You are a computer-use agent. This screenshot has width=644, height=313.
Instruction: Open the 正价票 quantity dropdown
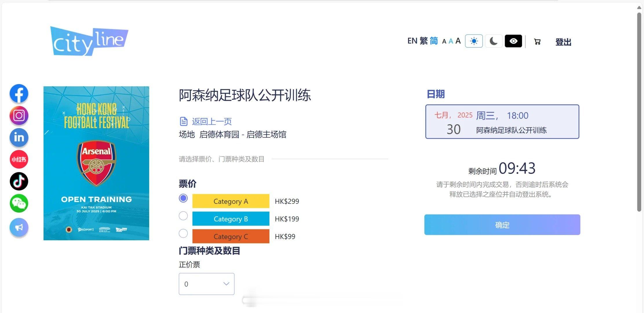(x=207, y=284)
